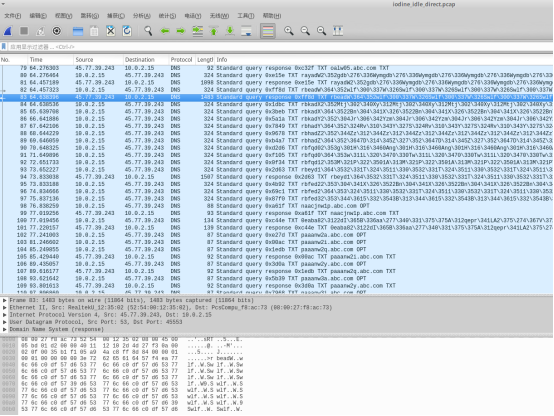Sort by the Time column header
The height and width of the screenshot is (416, 554).
pyautogui.click(x=51, y=60)
